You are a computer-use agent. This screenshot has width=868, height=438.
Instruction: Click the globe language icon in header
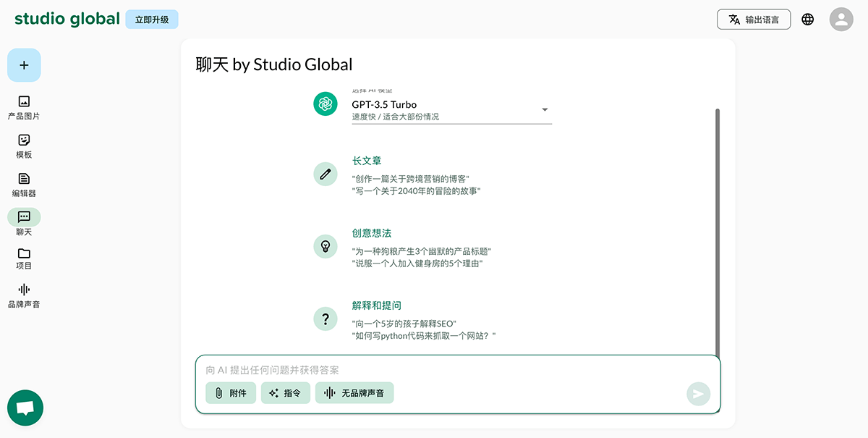tap(808, 20)
